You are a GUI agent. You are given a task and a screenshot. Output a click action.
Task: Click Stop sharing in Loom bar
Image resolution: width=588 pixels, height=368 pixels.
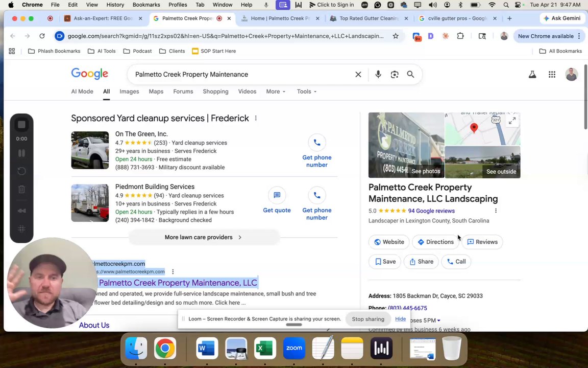coord(368,319)
